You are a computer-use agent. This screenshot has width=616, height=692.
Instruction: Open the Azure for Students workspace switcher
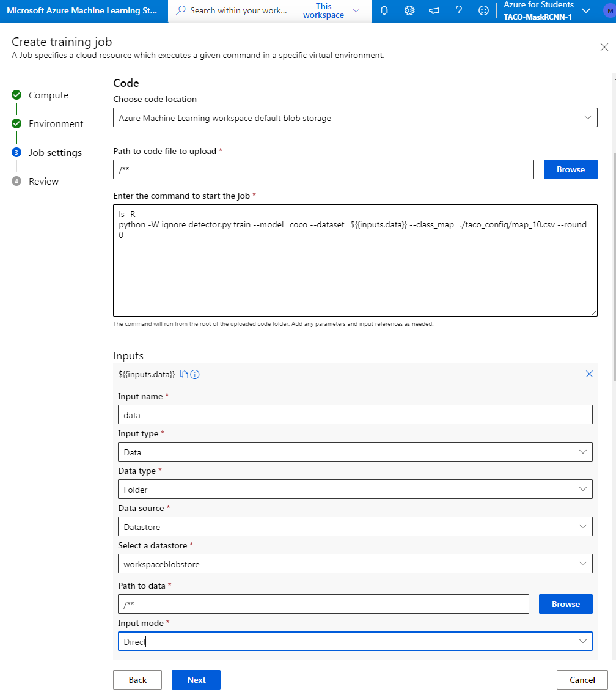(x=586, y=10)
